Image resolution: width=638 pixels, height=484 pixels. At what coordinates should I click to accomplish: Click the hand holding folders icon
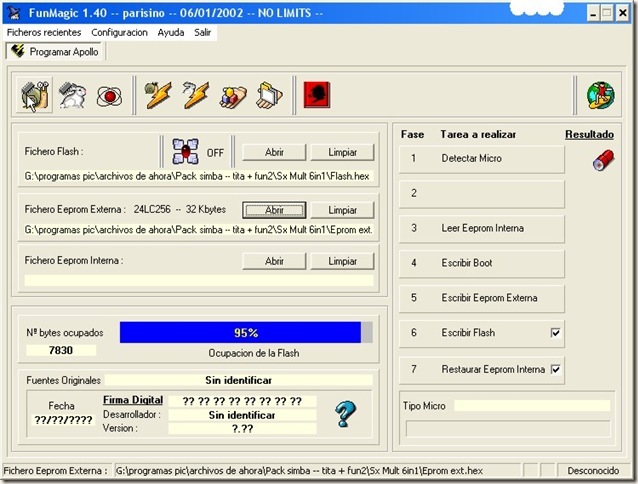point(269,96)
